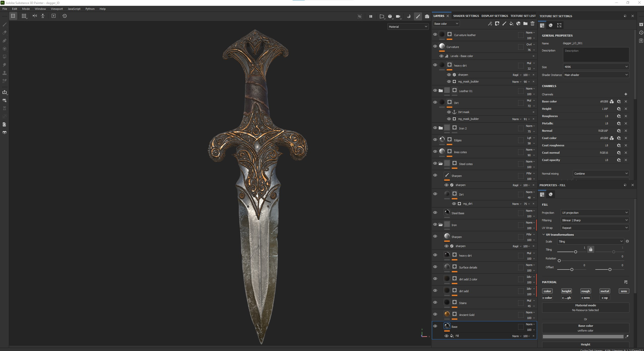Image resolution: width=644 pixels, height=351 pixels.
Task: Collapse the UV transformations section
Action: click(544, 235)
